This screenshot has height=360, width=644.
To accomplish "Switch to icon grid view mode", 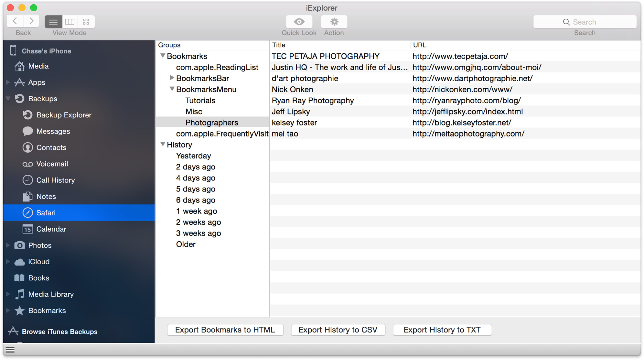I will point(86,22).
